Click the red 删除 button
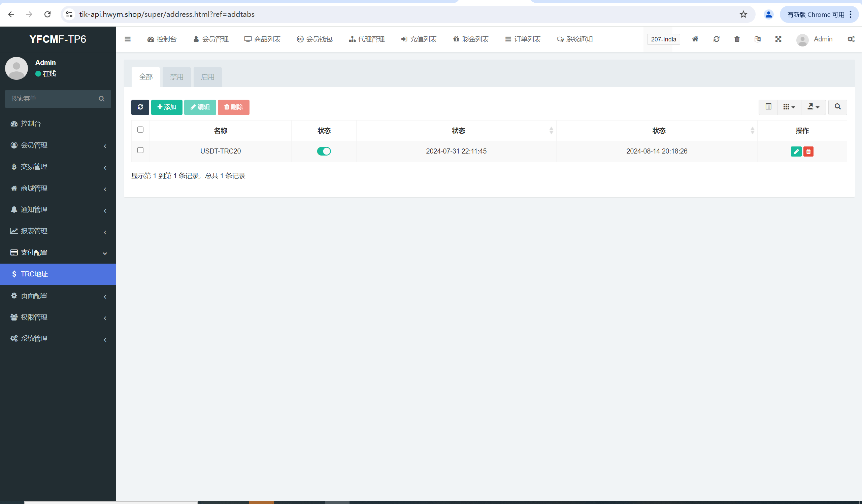 coord(233,107)
